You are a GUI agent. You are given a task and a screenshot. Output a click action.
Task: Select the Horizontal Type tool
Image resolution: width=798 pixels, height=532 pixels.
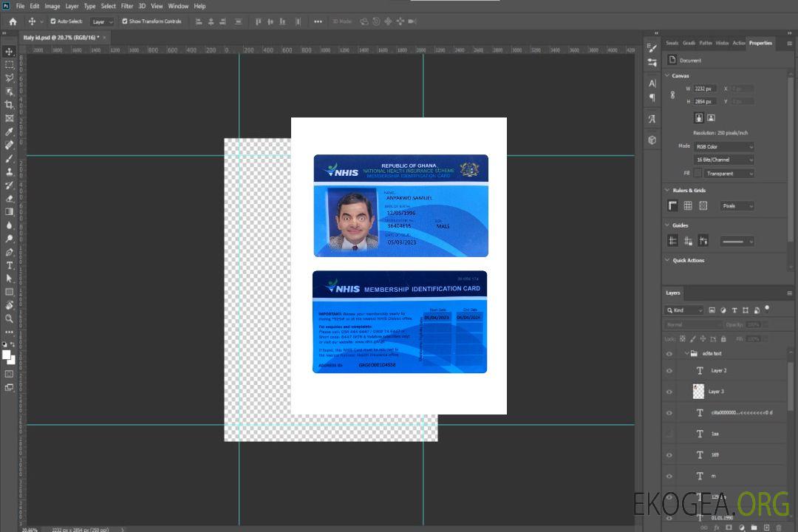pos(9,265)
